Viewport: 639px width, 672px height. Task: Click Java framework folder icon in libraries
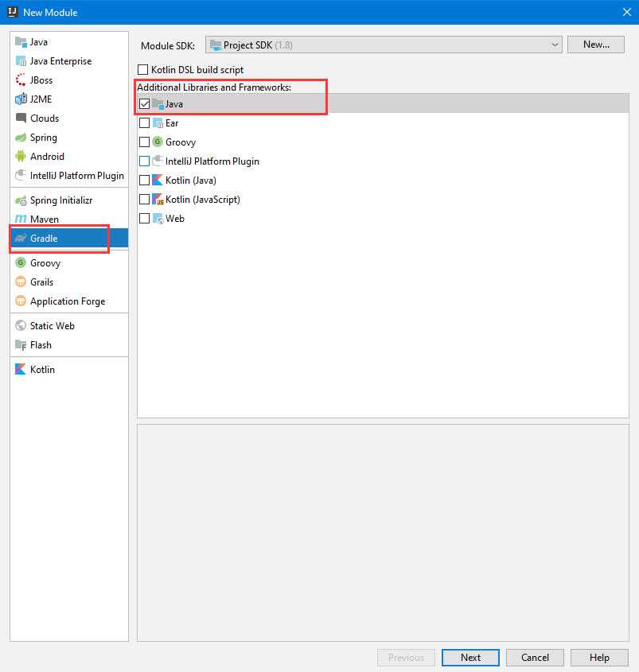click(x=158, y=104)
